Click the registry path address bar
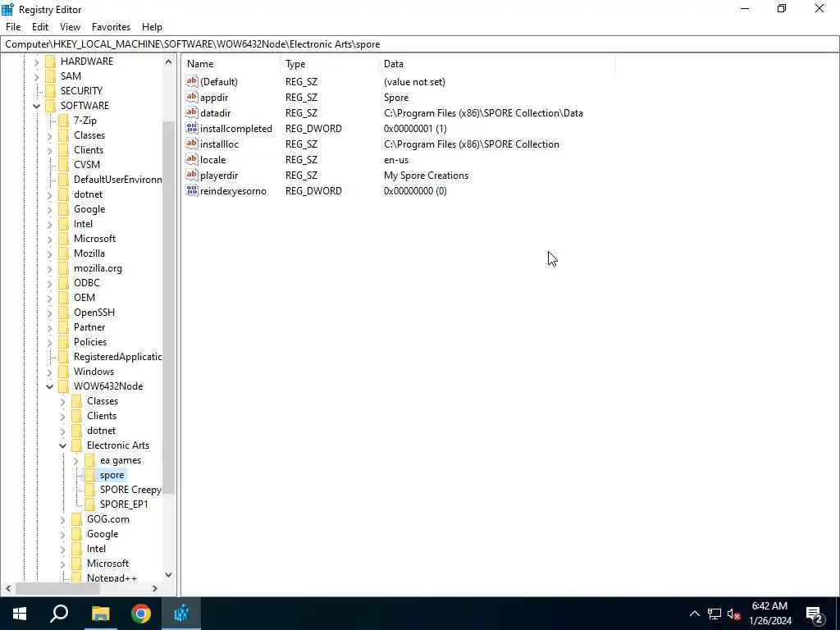Image resolution: width=840 pixels, height=630 pixels. pyautogui.click(x=420, y=44)
